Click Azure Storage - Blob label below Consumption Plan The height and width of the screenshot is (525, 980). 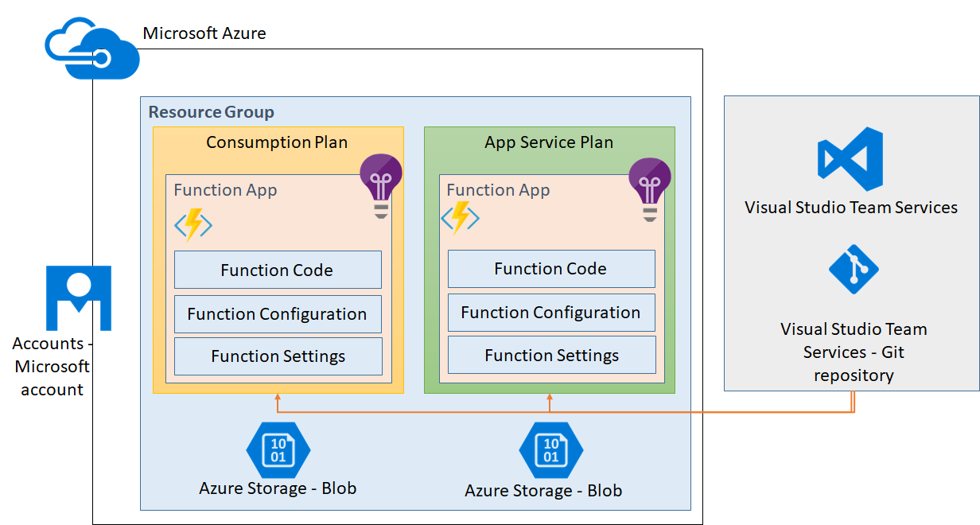tap(278, 488)
